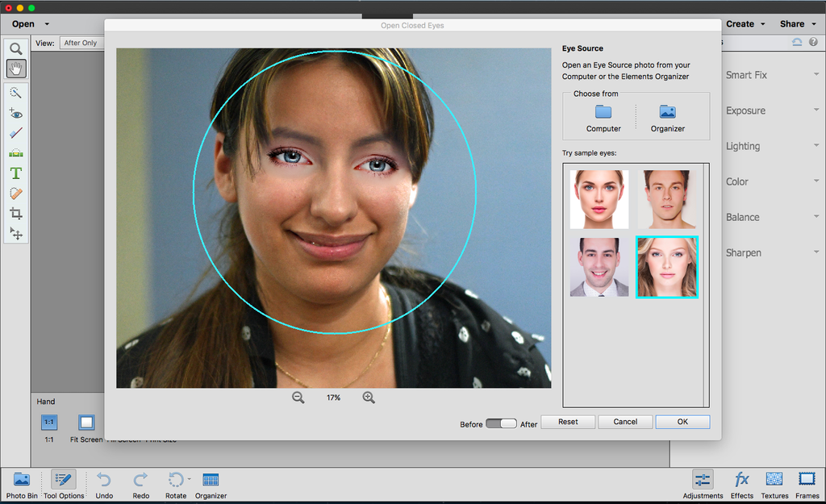
Task: Select the Hand tool
Action: pos(16,68)
